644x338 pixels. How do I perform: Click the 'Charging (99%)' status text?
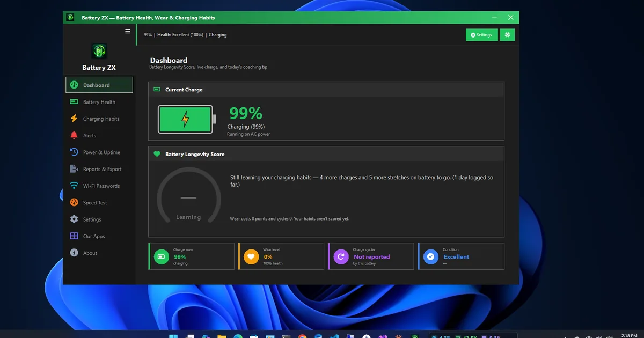point(246,127)
